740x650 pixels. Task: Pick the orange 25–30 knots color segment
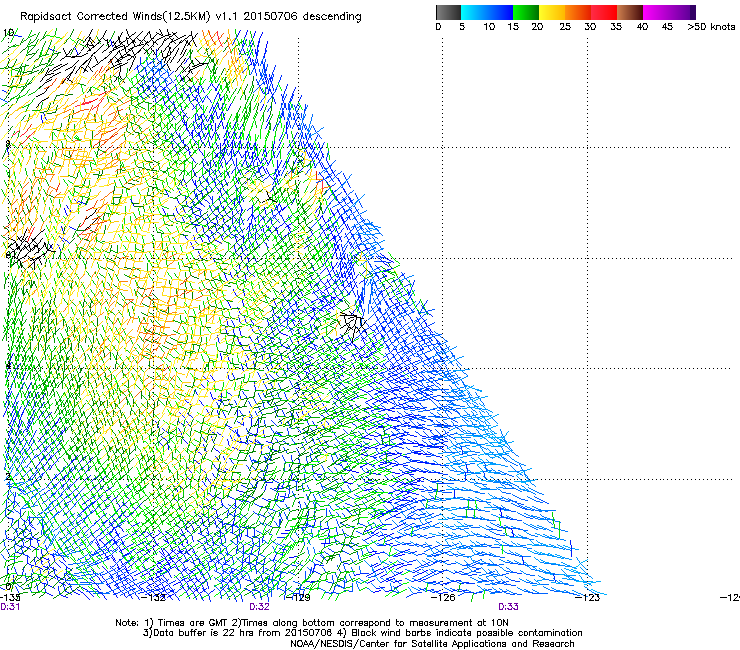[578, 12]
